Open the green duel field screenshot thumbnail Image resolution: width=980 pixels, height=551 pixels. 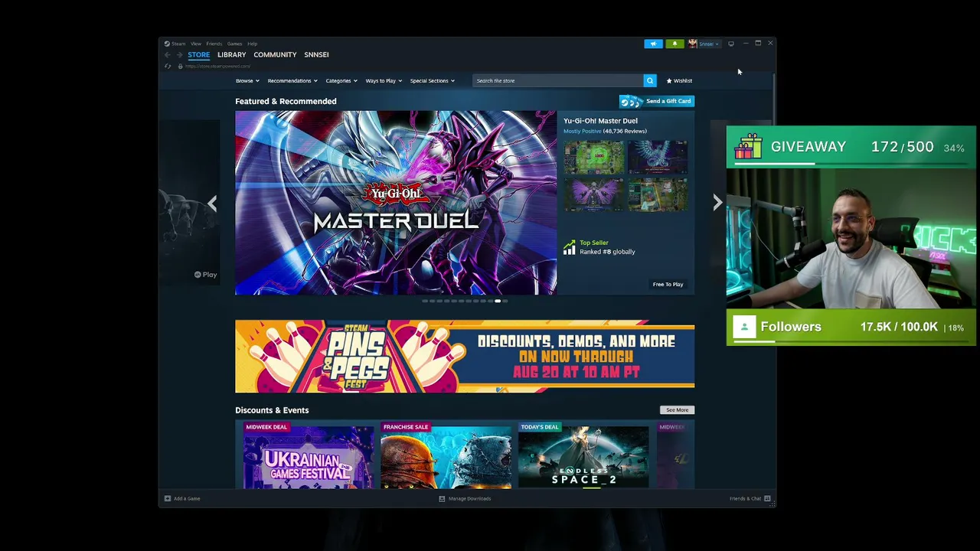tap(594, 158)
